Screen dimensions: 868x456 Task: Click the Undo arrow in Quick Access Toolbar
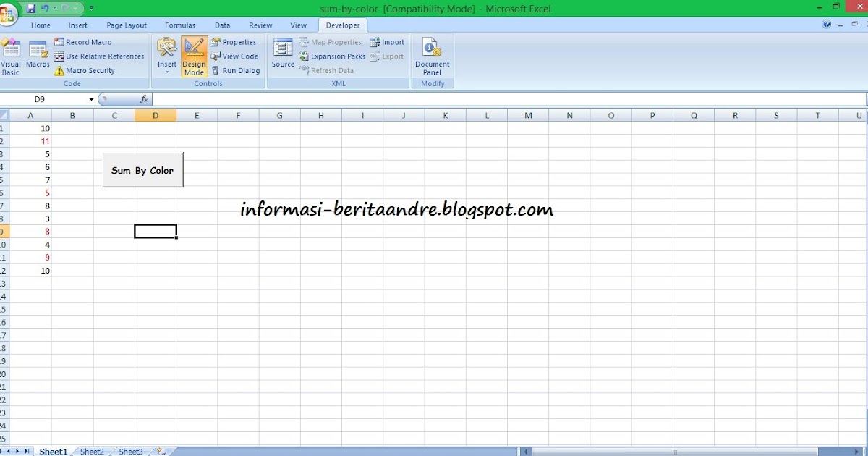coord(45,9)
